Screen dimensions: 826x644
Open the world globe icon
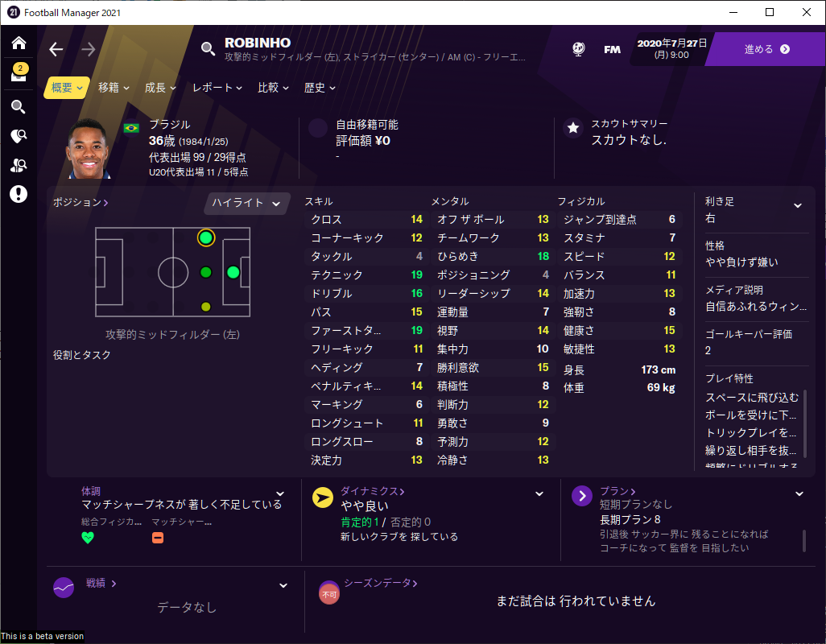(x=578, y=49)
